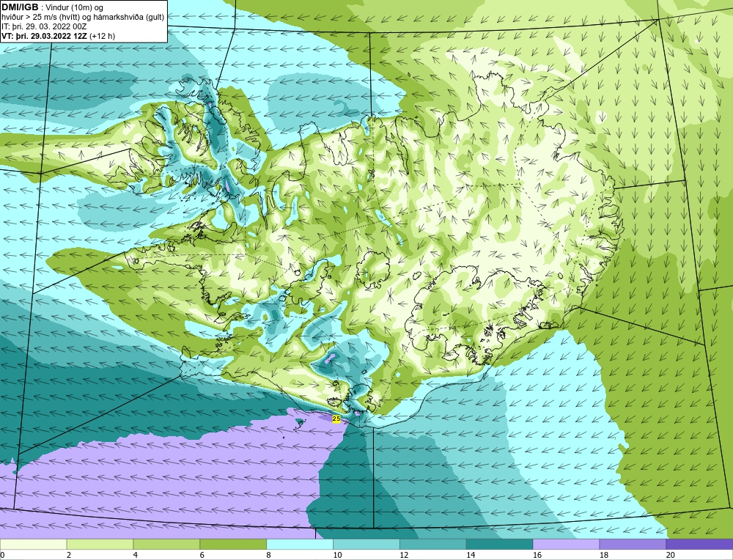733x560 pixels.
Task: Click the 14–16 m/s dark teal legend swatch
Action: [x=499, y=545]
